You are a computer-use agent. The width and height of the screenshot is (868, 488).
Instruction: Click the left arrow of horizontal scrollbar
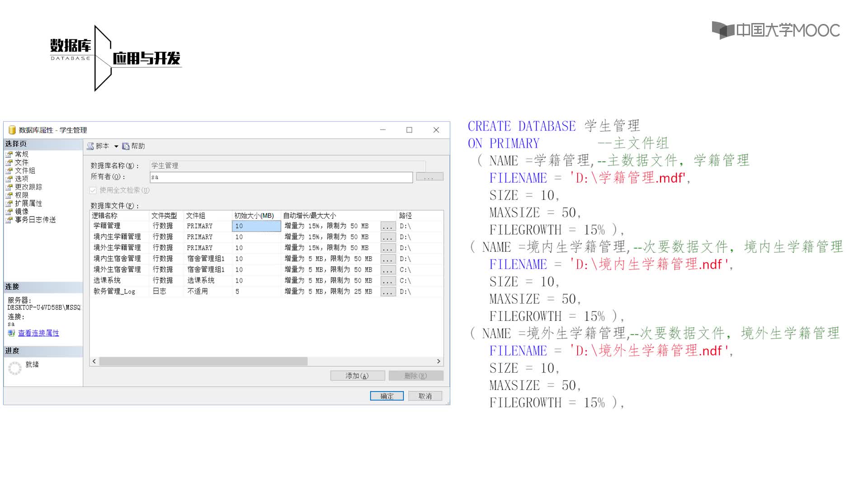[94, 361]
